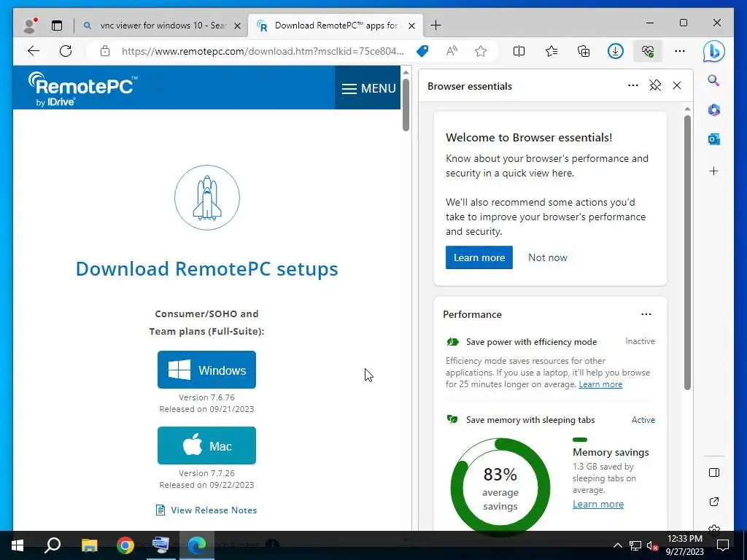
Task: Close the vnc viewer search tab
Action: [237, 26]
